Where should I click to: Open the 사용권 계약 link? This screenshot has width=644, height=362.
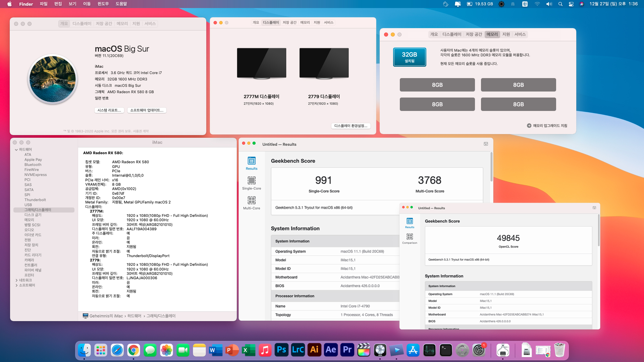[x=141, y=131]
